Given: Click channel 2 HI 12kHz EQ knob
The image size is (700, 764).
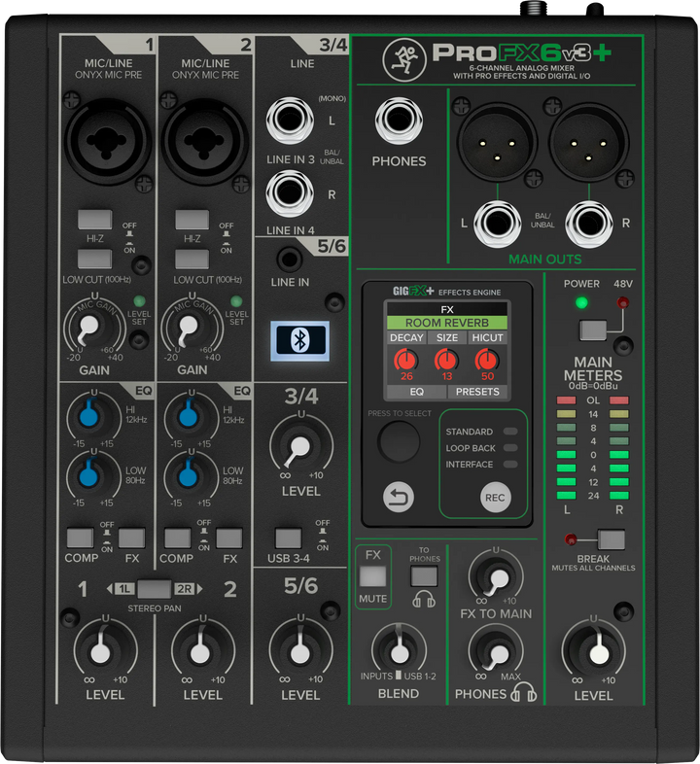Looking at the screenshot, I should pyautogui.click(x=191, y=418).
